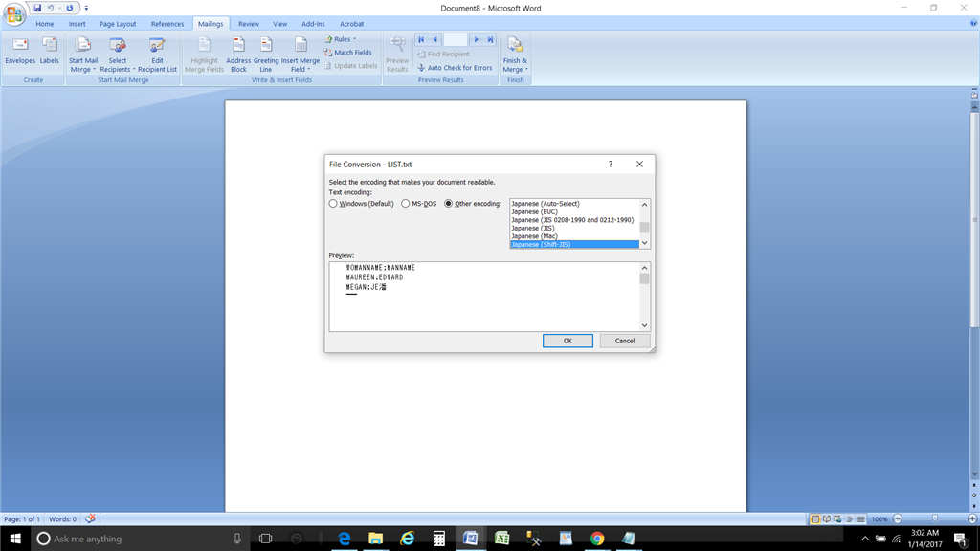Click the Envelopes icon
The width and height of the screenshot is (980, 551).
tap(20, 51)
